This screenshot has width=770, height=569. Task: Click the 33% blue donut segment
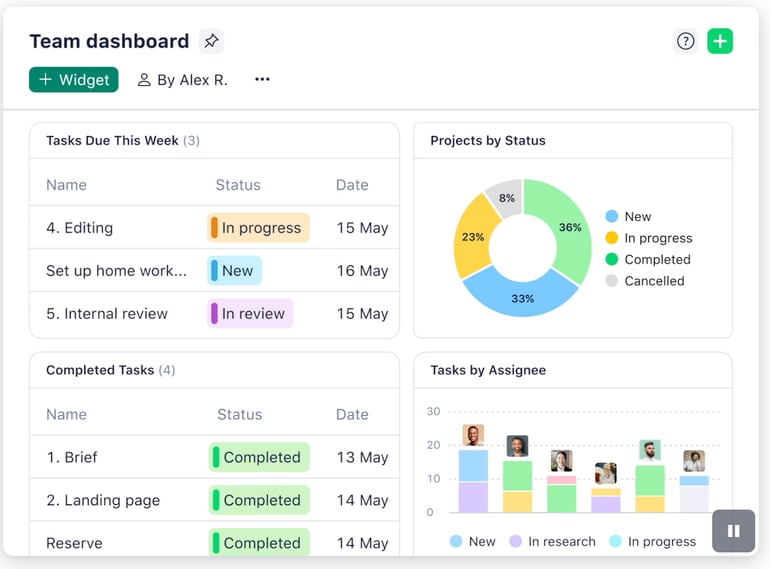[x=522, y=298]
